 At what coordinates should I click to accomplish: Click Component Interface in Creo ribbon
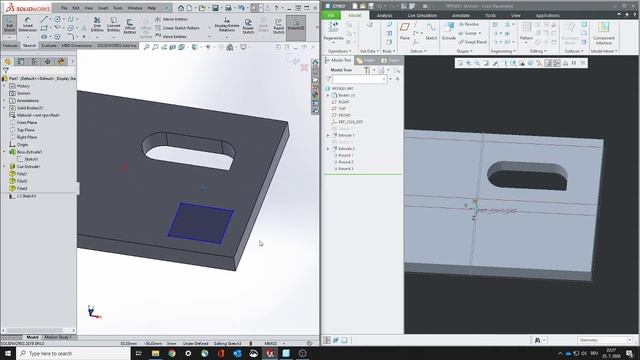click(x=604, y=33)
